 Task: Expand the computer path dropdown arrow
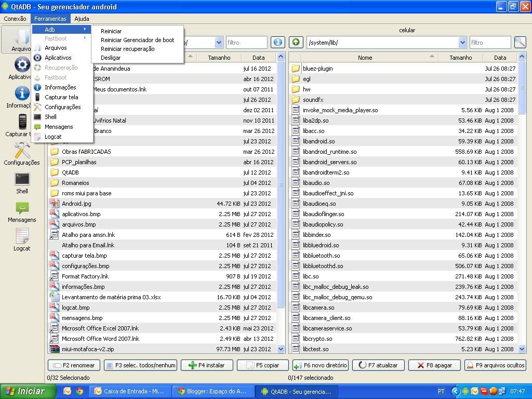click(x=219, y=43)
